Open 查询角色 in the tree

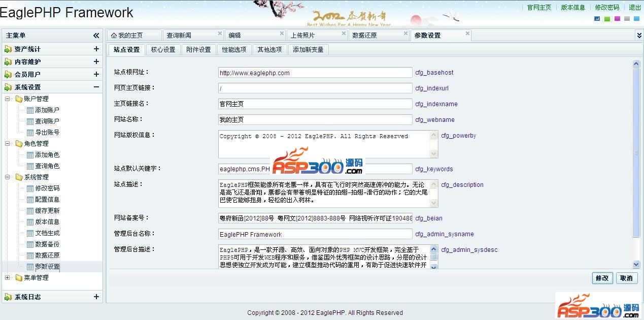coord(47,166)
